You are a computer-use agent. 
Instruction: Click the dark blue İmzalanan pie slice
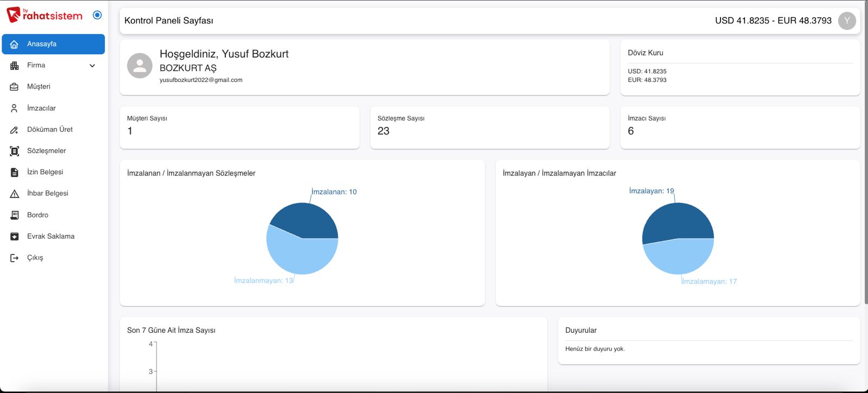click(x=307, y=220)
